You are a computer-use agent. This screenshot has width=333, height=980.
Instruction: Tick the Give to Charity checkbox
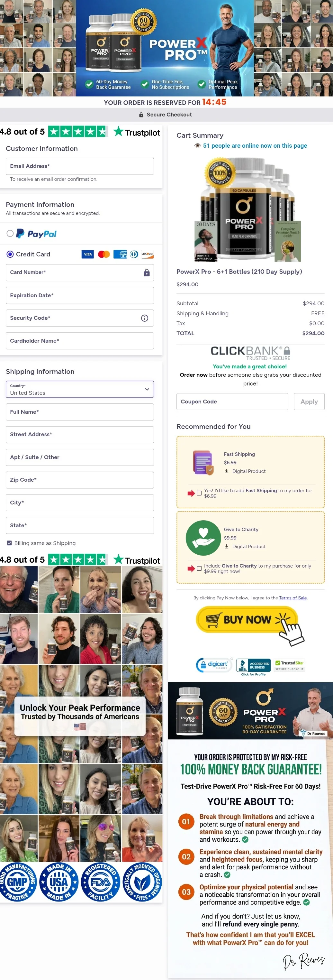(199, 569)
